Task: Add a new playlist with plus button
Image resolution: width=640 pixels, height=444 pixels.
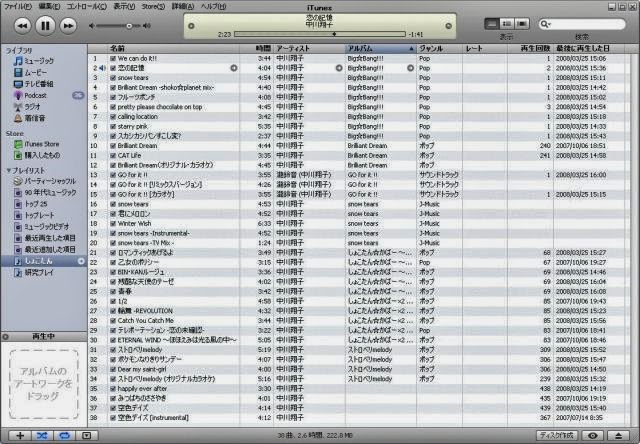Action: (x=20, y=435)
